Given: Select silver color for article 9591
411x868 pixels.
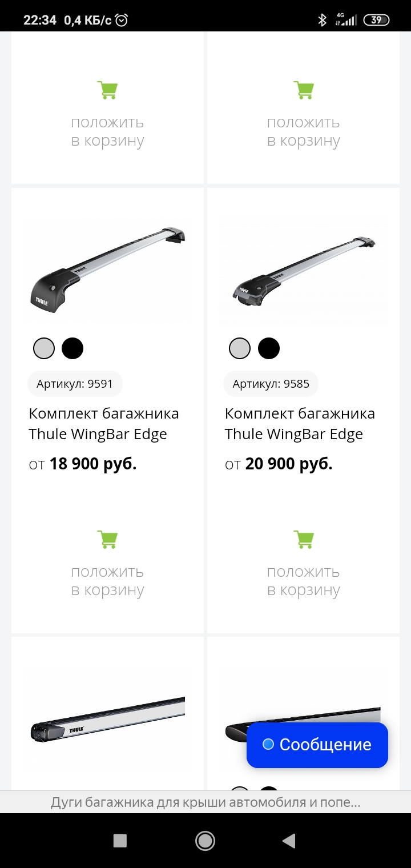Looking at the screenshot, I should tap(44, 348).
